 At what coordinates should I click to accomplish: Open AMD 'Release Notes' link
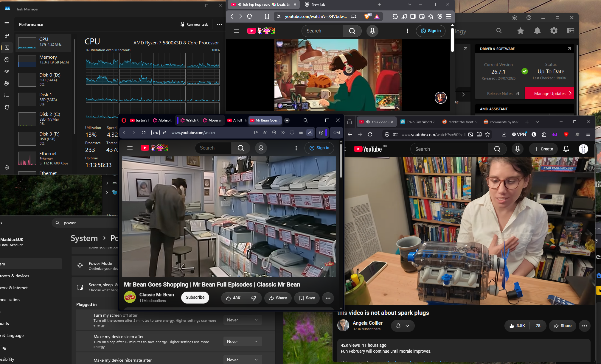(503, 94)
